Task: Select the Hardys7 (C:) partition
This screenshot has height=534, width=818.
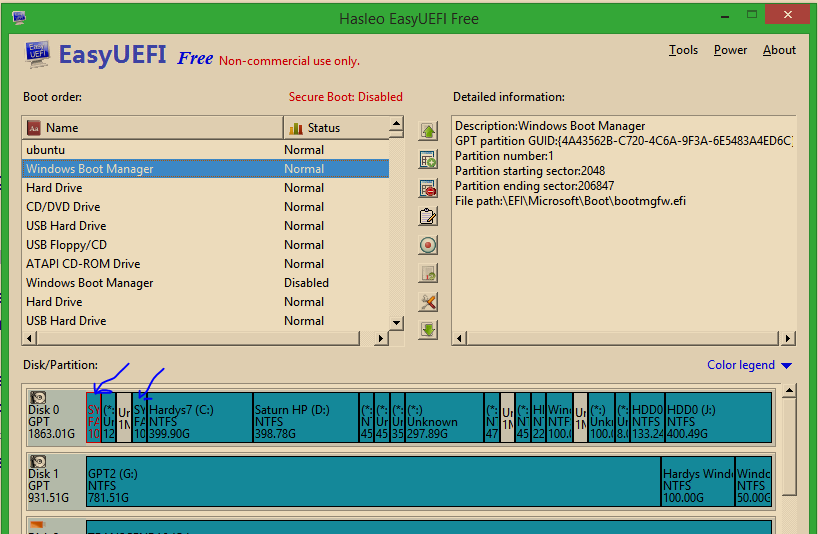Action: click(200, 418)
